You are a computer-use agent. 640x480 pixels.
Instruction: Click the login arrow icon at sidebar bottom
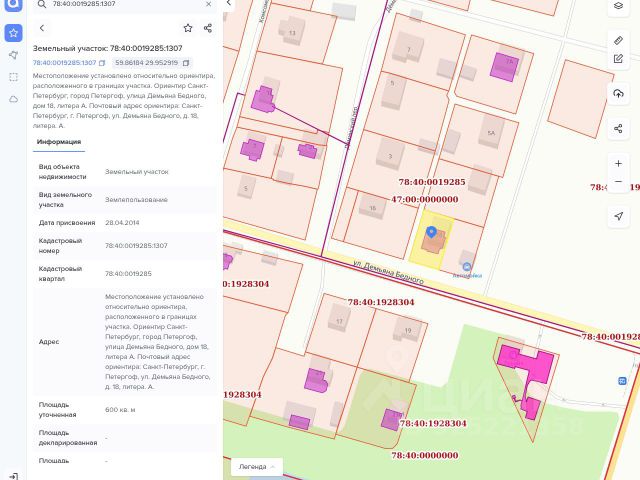click(x=13, y=476)
